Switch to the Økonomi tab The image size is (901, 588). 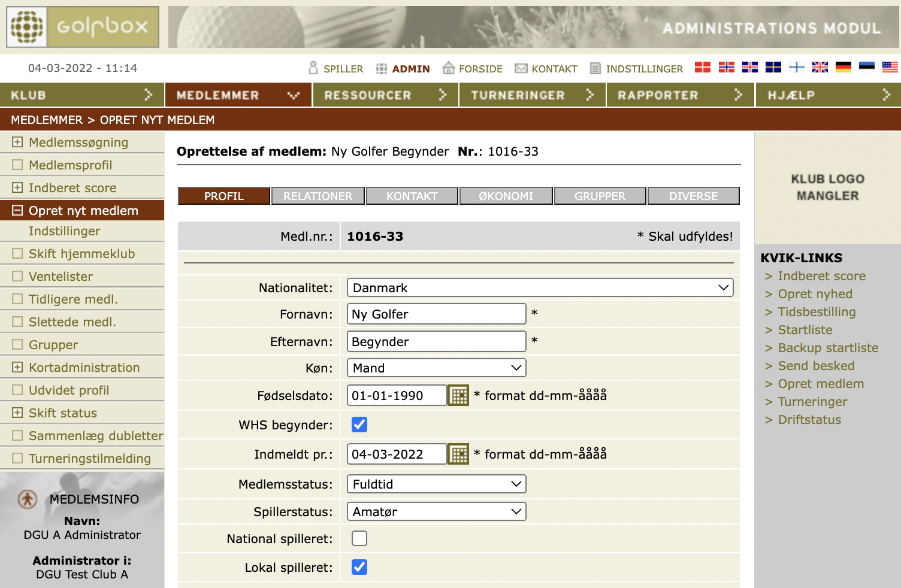(x=506, y=196)
